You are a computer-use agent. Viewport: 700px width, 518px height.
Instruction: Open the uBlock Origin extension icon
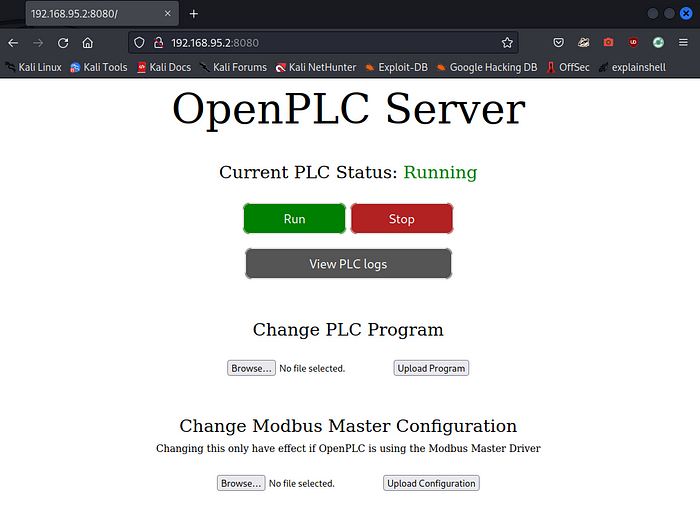[x=633, y=42]
